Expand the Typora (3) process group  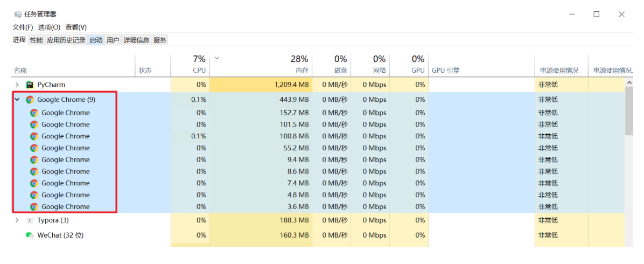coord(17,220)
